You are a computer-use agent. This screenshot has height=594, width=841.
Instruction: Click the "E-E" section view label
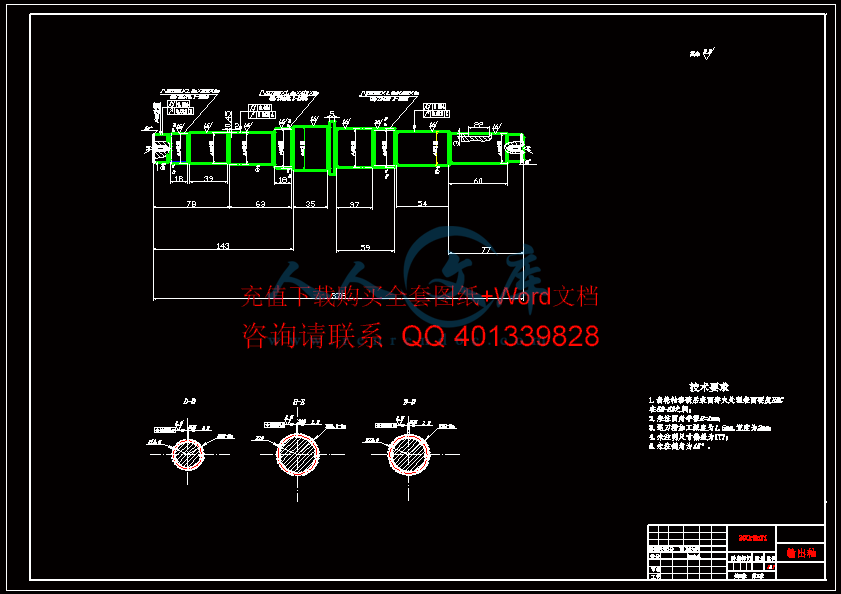click(299, 402)
